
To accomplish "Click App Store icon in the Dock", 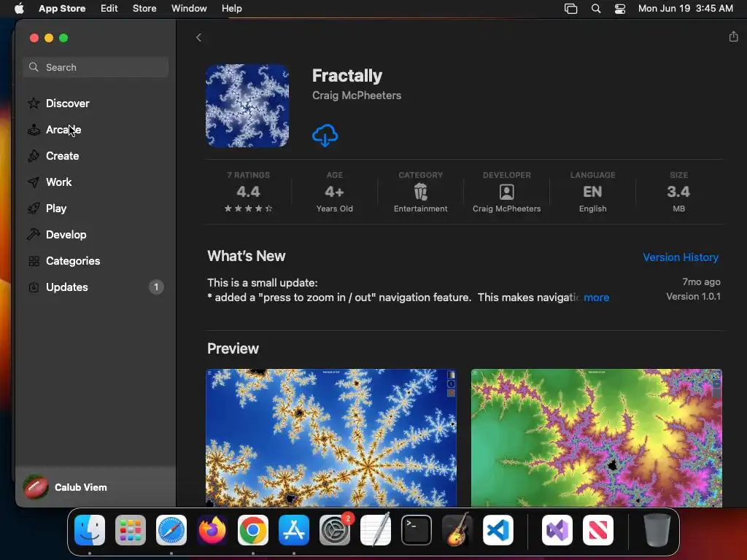I will [x=294, y=530].
